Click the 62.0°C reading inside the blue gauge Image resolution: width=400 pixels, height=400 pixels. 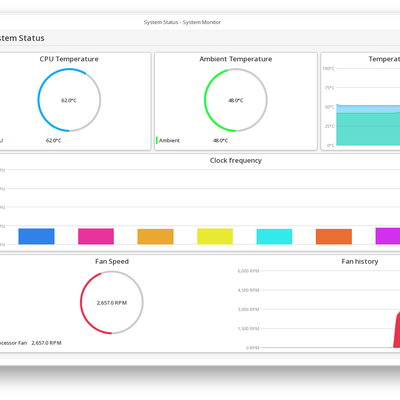tap(69, 100)
